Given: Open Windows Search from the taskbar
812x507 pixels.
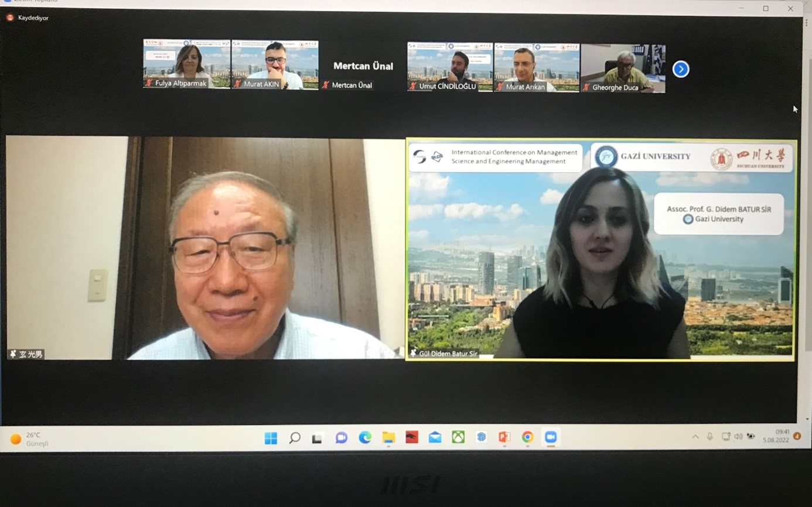Looking at the screenshot, I should click(295, 438).
